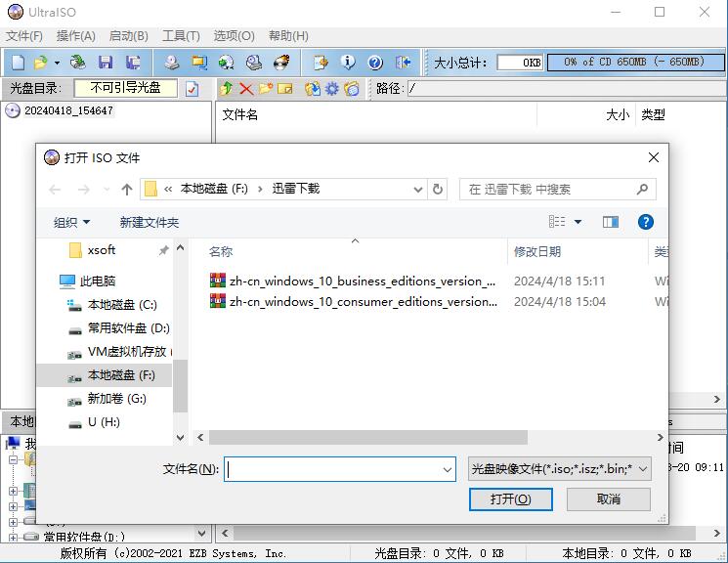
Task: Click the 取消 button
Action: pyautogui.click(x=608, y=499)
